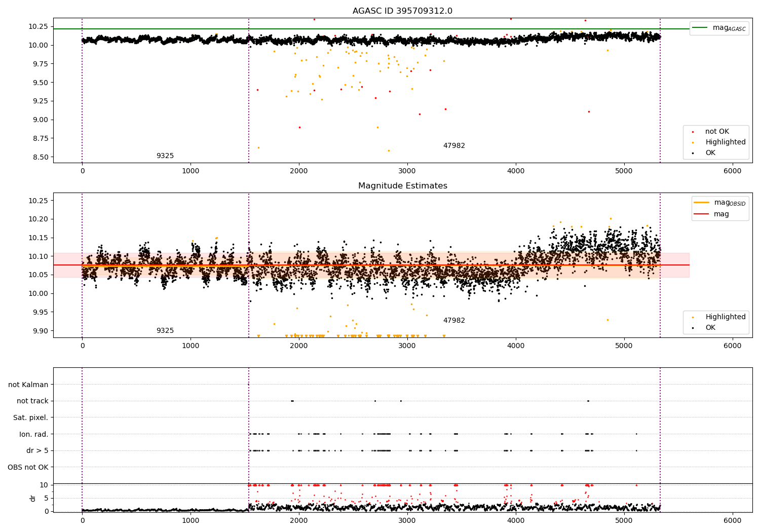760x532 pixels.
Task: Click the "5" tick on the dr axis
Action: [46, 498]
